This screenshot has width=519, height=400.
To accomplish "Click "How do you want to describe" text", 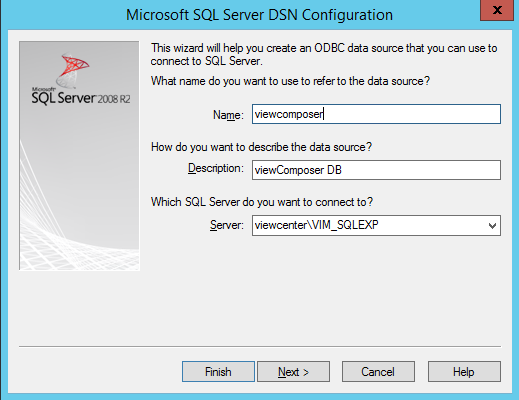I will pos(261,147).
